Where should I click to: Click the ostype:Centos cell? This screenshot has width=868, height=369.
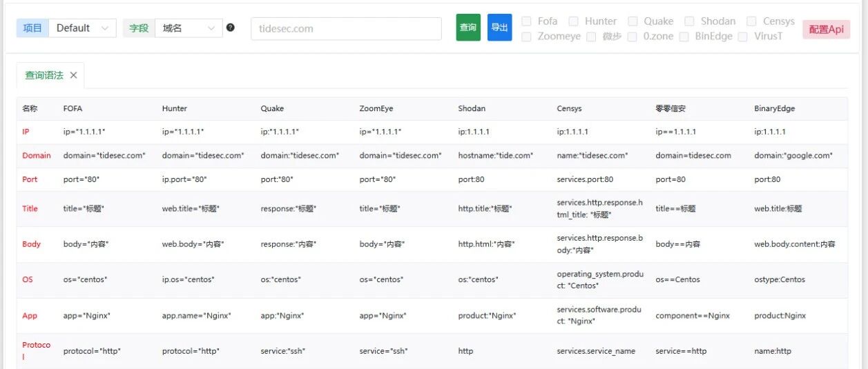coord(780,279)
